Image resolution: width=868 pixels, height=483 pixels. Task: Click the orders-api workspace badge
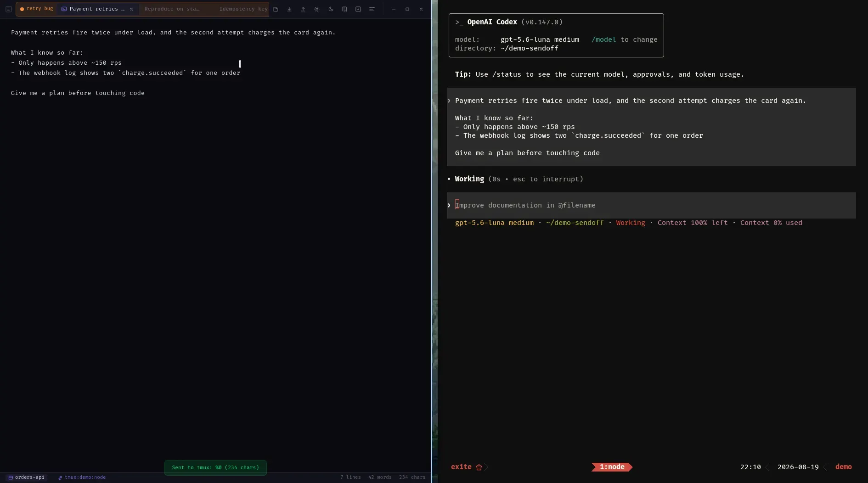pyautogui.click(x=27, y=477)
